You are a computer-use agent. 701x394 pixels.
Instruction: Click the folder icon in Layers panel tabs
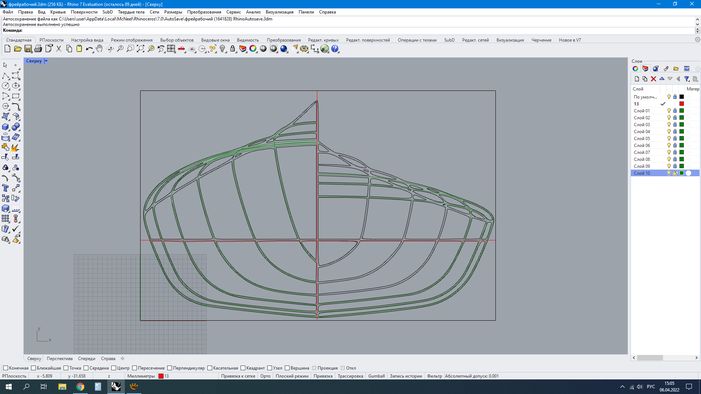[676, 68]
